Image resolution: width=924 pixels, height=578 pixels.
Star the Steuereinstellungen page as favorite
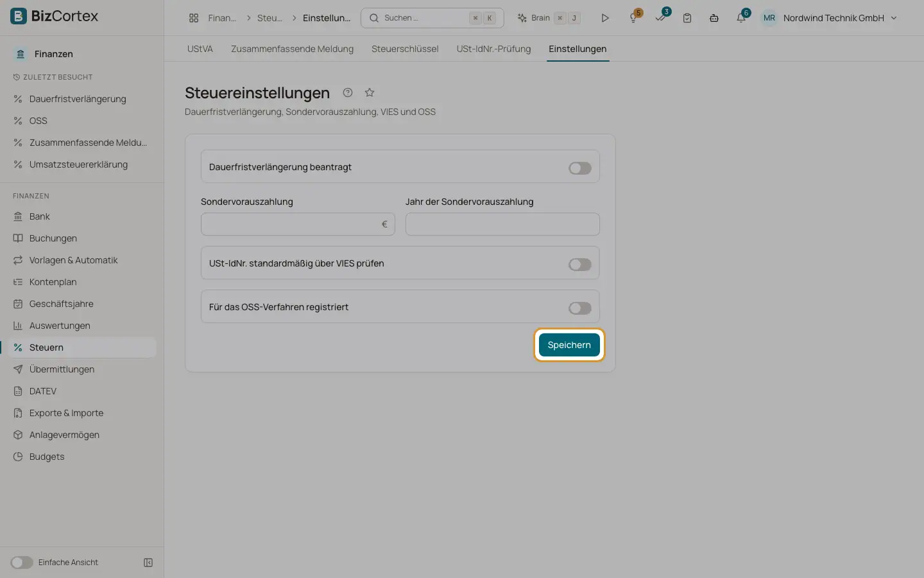(x=370, y=92)
